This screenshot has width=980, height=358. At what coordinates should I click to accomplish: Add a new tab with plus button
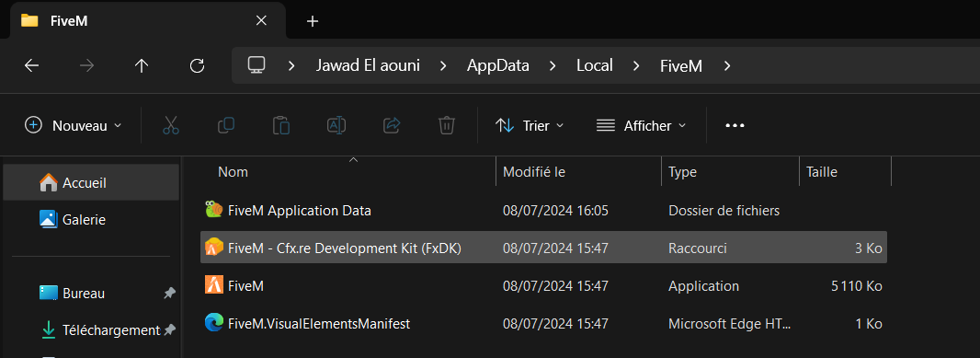(313, 21)
